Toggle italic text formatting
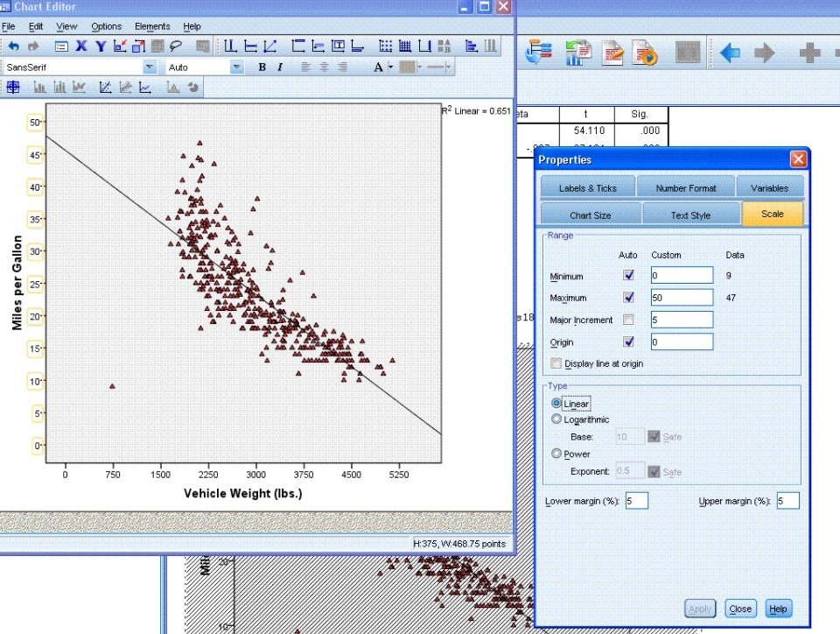 coord(280,67)
